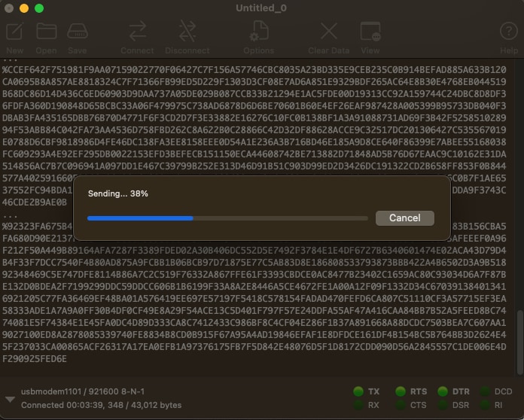Image resolution: width=524 pixels, height=420 pixels.
Task: Click the New terminal toolbar icon
Action: click(x=15, y=32)
